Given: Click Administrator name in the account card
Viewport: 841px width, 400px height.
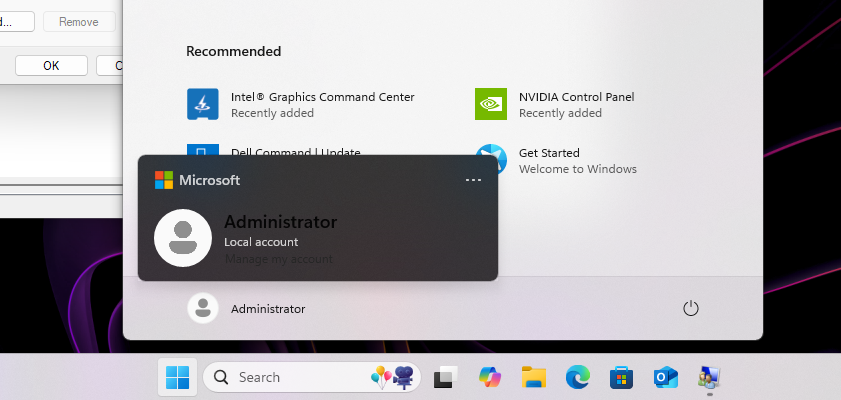Looking at the screenshot, I should pos(281,221).
